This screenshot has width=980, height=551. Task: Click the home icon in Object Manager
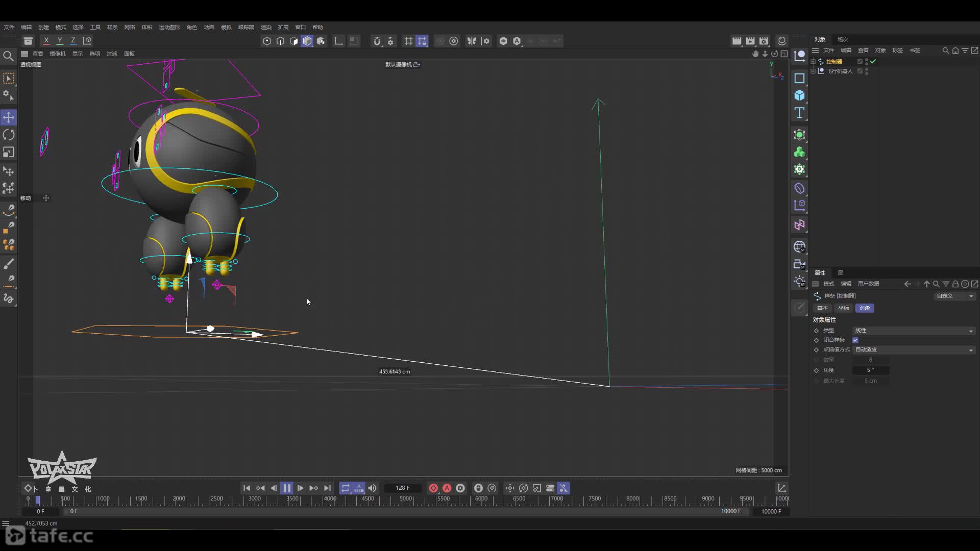pos(955,51)
